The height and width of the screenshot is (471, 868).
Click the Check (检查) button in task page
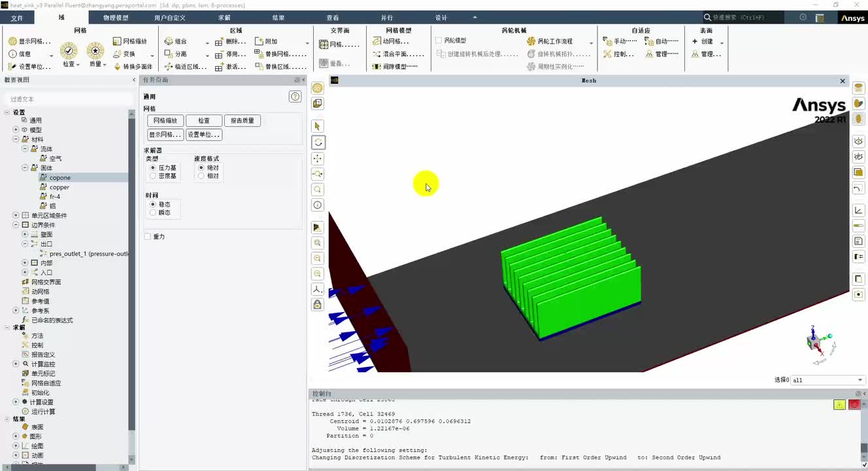tap(204, 121)
